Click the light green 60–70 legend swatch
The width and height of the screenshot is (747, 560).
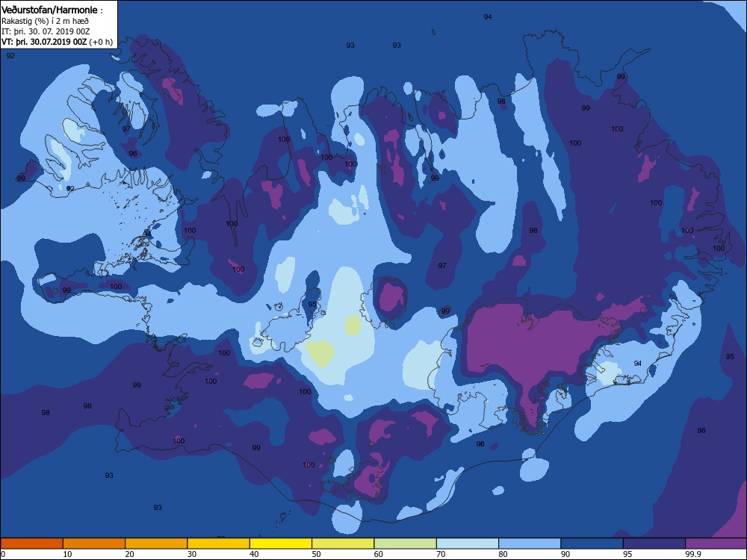tap(406, 544)
